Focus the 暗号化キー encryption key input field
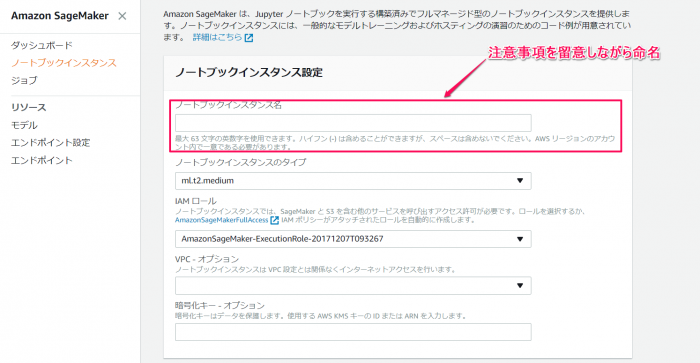The image size is (700, 363). point(353,332)
